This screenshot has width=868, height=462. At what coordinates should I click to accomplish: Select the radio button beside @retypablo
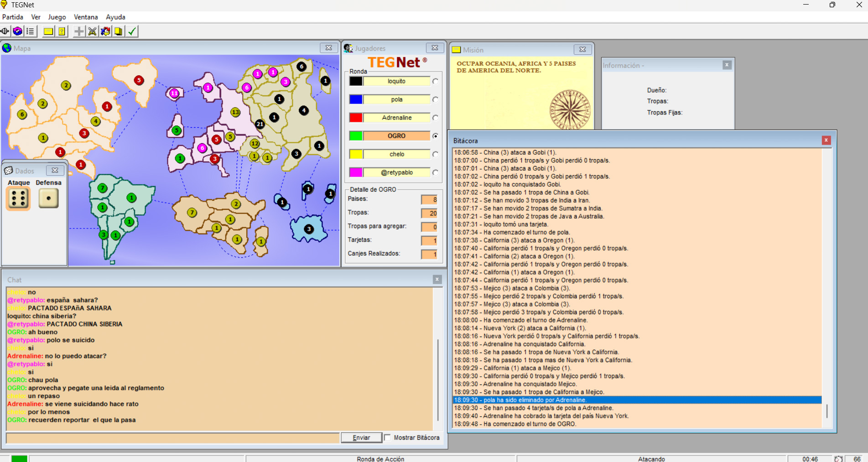(x=435, y=172)
